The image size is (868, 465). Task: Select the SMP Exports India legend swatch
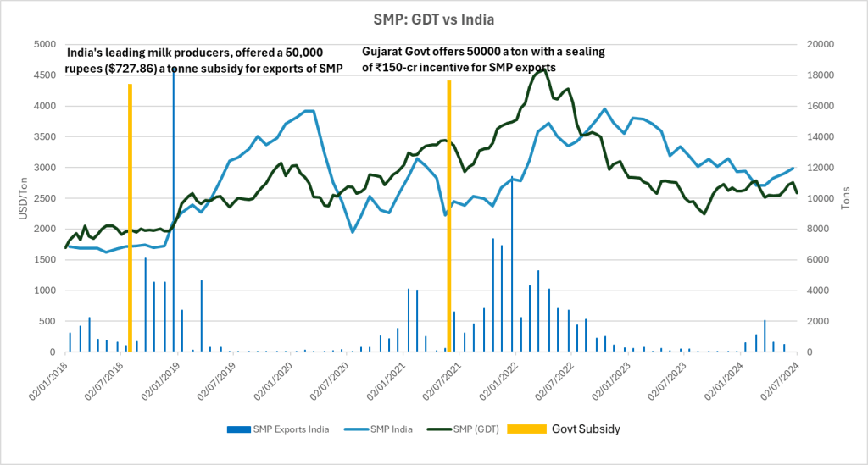coord(238,429)
